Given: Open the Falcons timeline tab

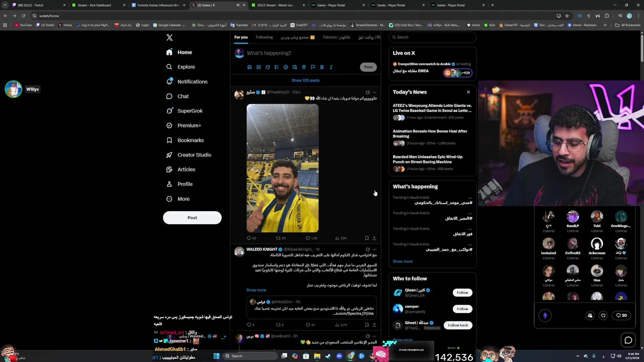Looking at the screenshot, I should [x=337, y=37].
